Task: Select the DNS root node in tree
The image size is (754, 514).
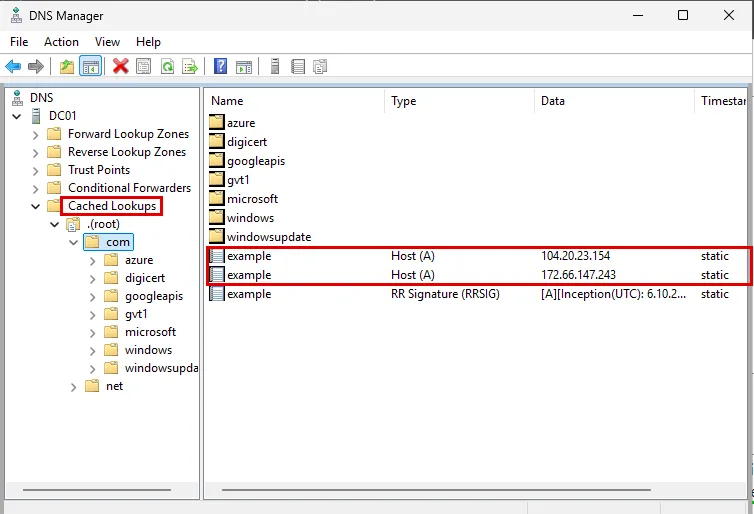Action: [x=41, y=98]
